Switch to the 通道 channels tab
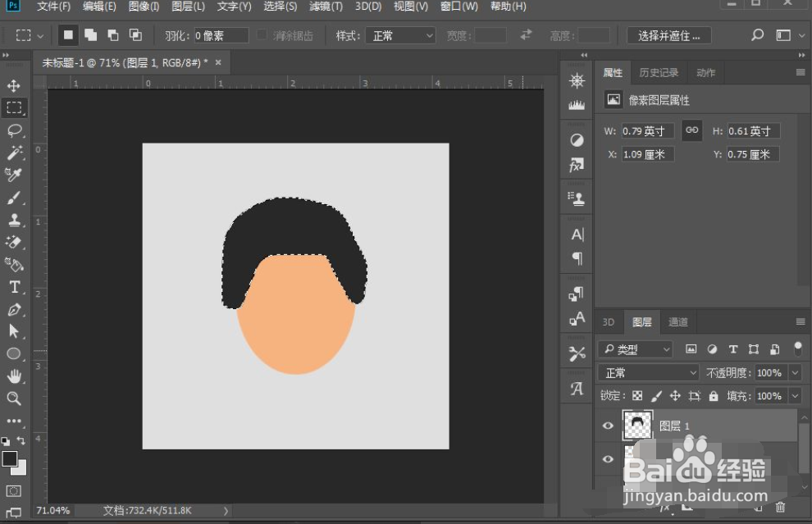The width and height of the screenshot is (812, 524). (677, 322)
